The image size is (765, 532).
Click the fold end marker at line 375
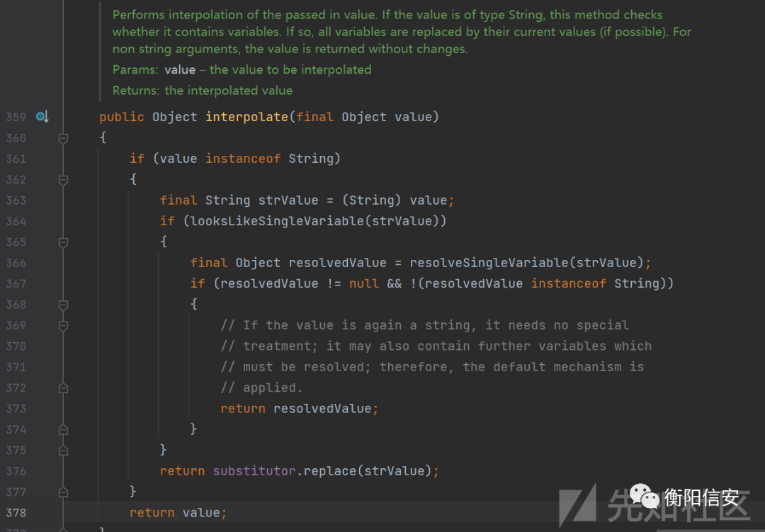(63, 451)
